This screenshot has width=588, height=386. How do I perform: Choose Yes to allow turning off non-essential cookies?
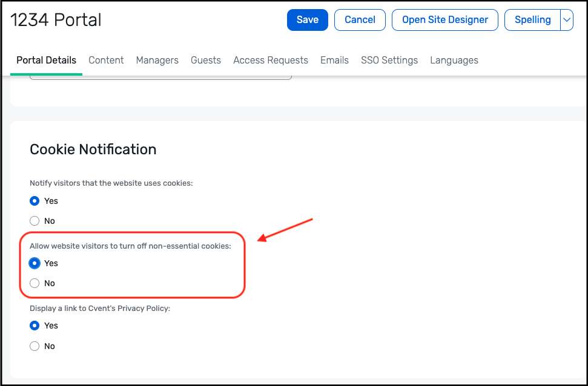click(35, 263)
